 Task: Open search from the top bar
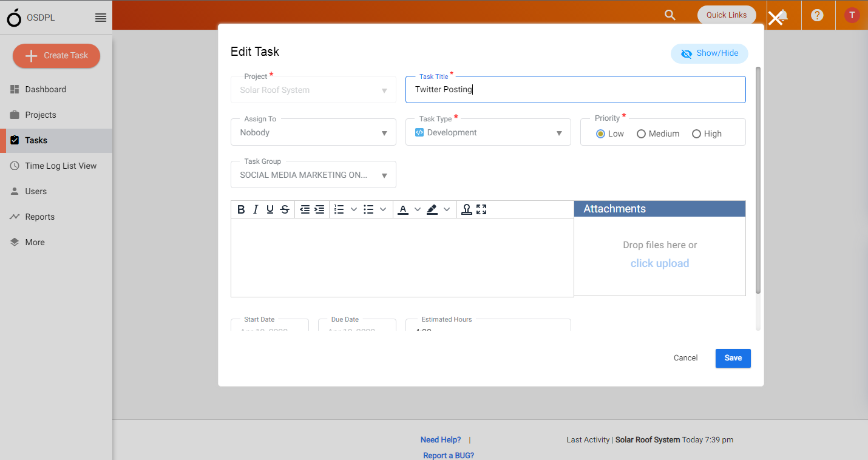click(670, 15)
